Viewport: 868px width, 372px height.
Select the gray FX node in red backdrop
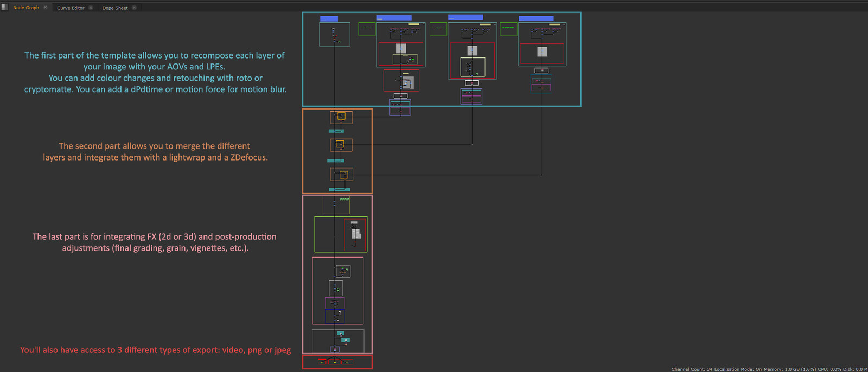pos(356,234)
